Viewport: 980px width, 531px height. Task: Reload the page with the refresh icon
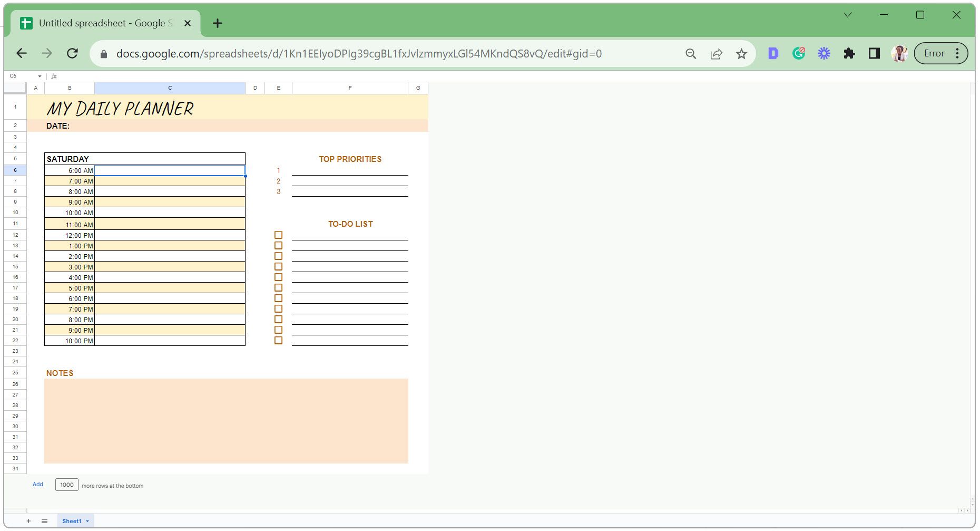pos(73,53)
